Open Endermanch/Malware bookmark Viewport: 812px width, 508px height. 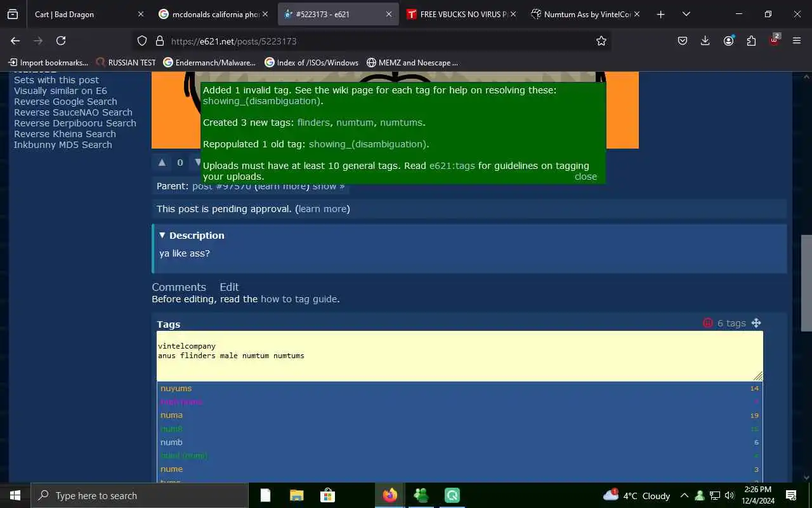(x=209, y=62)
